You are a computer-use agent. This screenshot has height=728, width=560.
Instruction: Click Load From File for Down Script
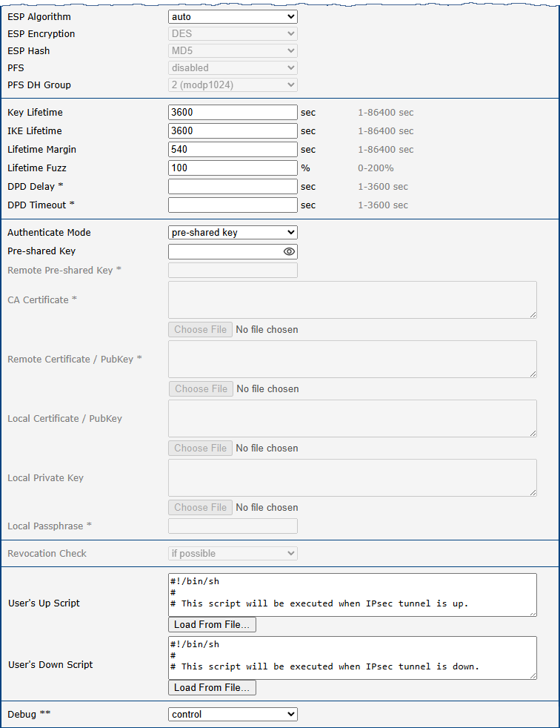click(212, 688)
